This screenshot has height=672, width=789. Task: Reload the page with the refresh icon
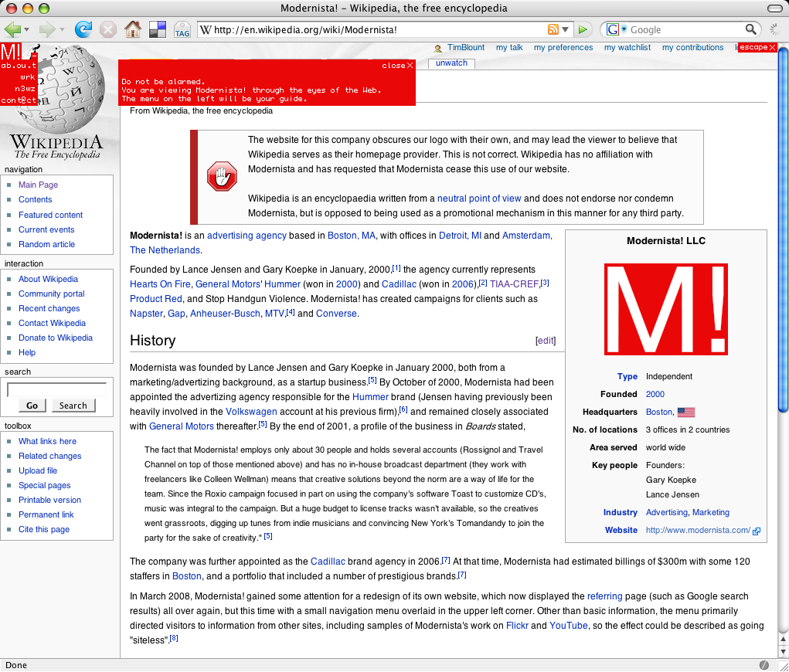click(83, 29)
